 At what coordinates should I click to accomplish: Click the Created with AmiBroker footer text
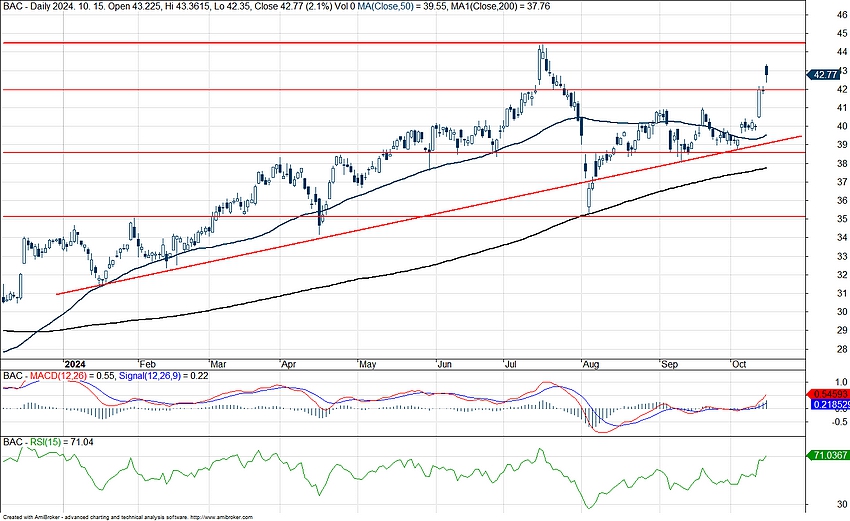coord(128,517)
